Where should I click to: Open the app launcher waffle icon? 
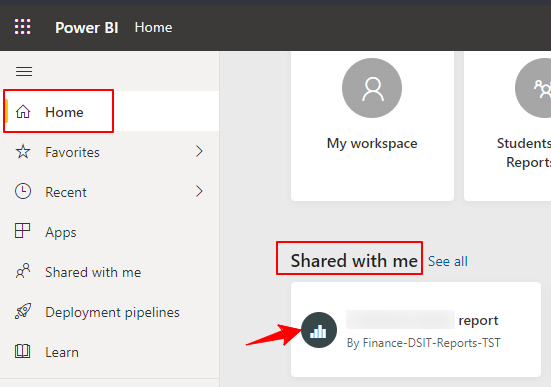[22, 27]
